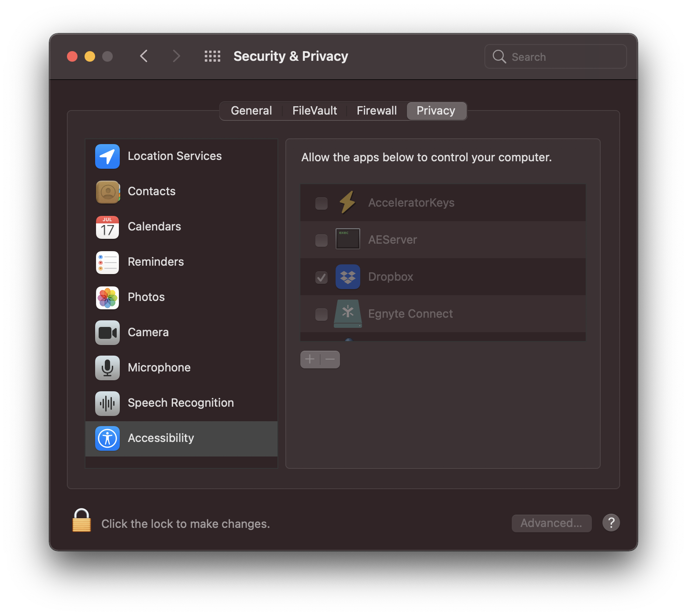Click the Calendars icon showing 17
687x616 pixels.
(x=107, y=227)
